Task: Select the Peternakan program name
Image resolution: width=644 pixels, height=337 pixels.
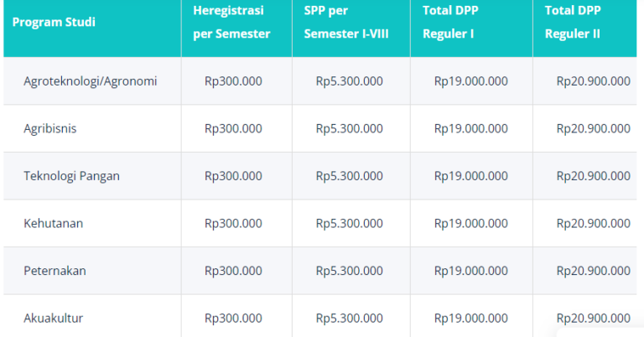Action: (55, 271)
